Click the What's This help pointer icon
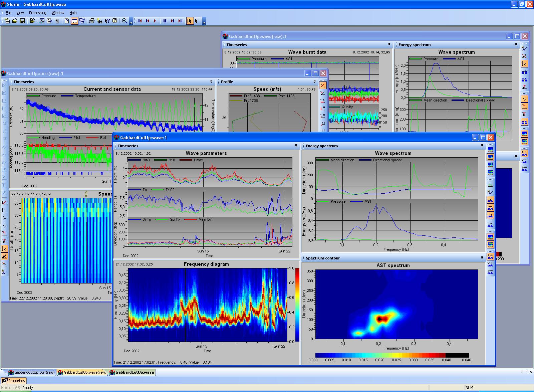Image resolution: width=534 pixels, height=392 pixels. click(x=107, y=21)
